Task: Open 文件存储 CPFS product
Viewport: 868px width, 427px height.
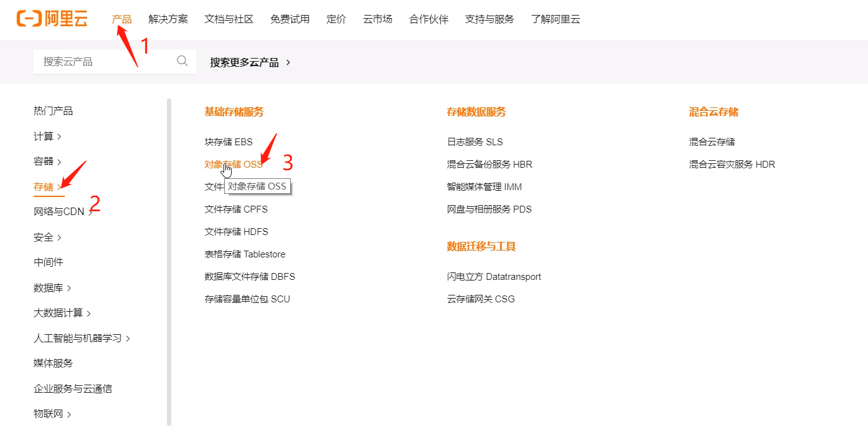Action: (236, 209)
